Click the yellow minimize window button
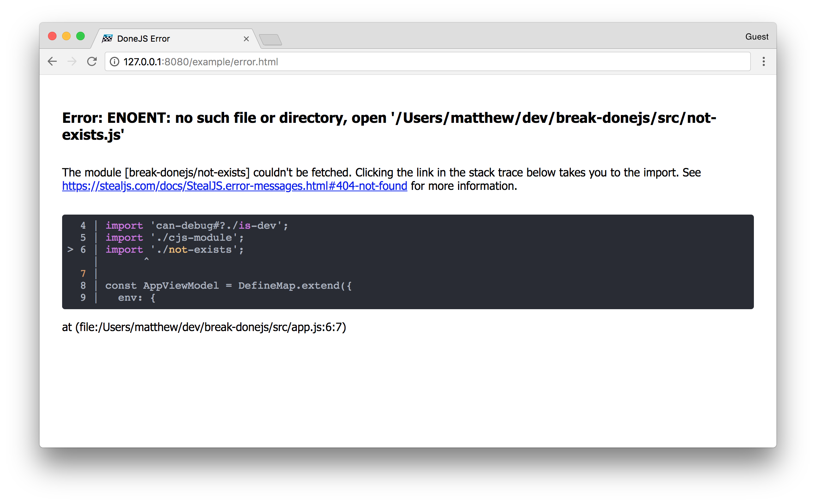Screen dimensions: 816x504 [66, 36]
